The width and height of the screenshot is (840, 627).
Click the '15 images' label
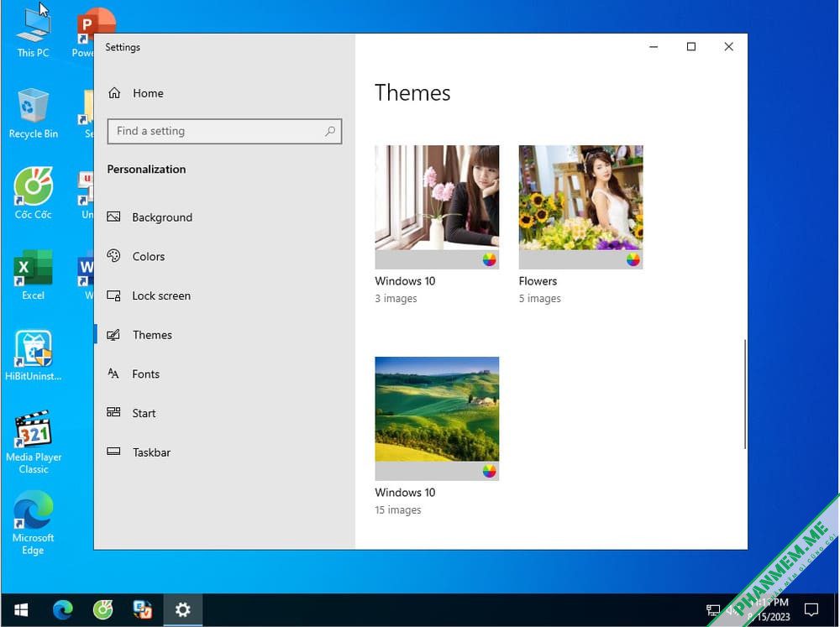tap(398, 510)
